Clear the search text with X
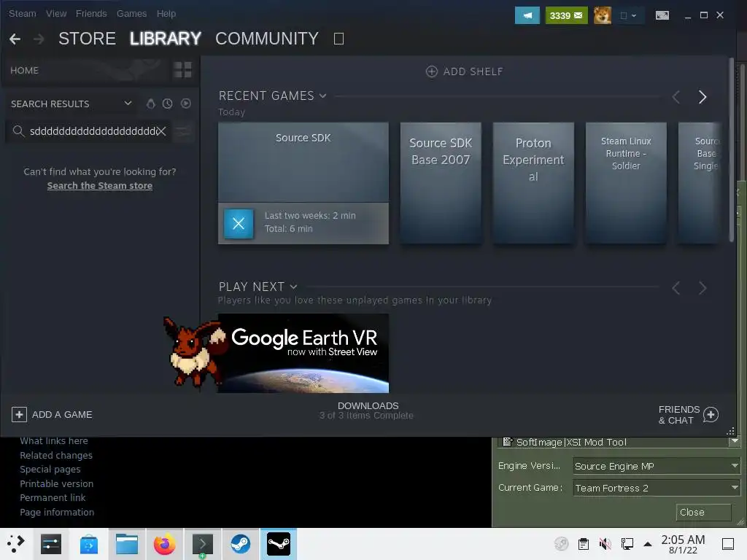The height and width of the screenshot is (560, 747). [161, 131]
